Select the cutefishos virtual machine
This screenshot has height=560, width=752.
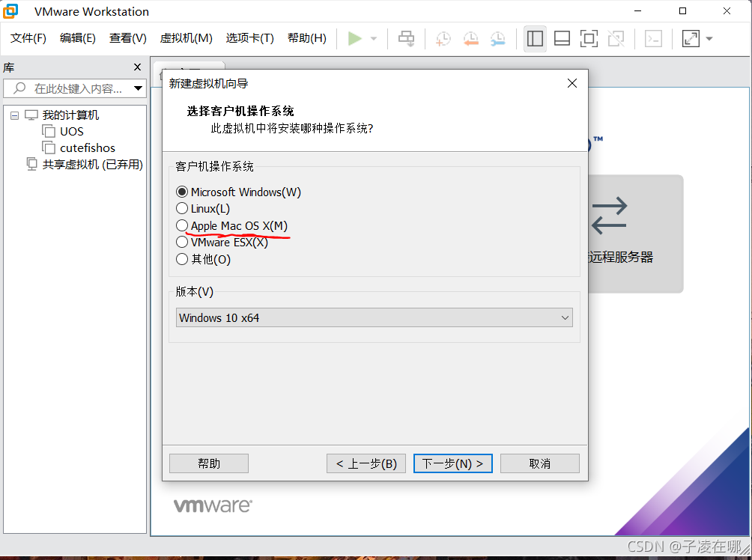[x=88, y=147]
